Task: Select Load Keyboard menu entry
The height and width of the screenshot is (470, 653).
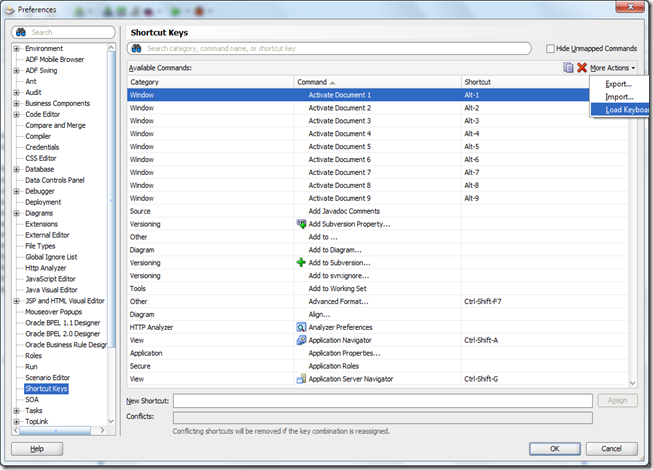Action: 620,110
